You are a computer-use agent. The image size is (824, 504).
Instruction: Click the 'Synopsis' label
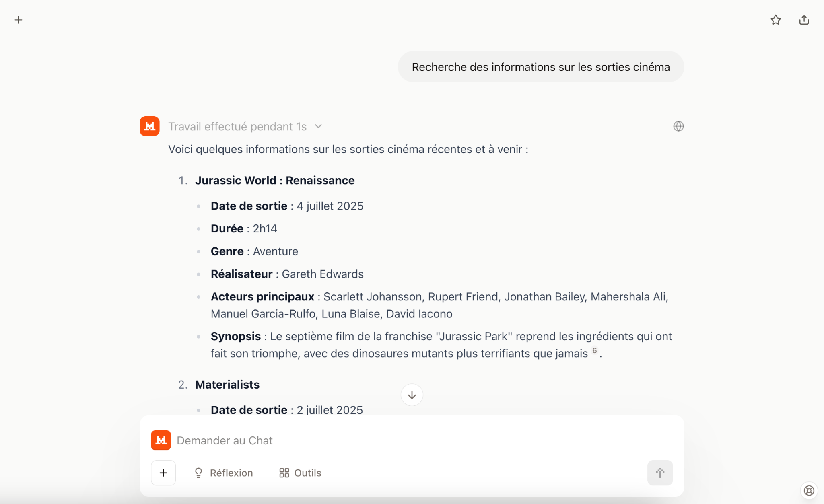pyautogui.click(x=236, y=336)
